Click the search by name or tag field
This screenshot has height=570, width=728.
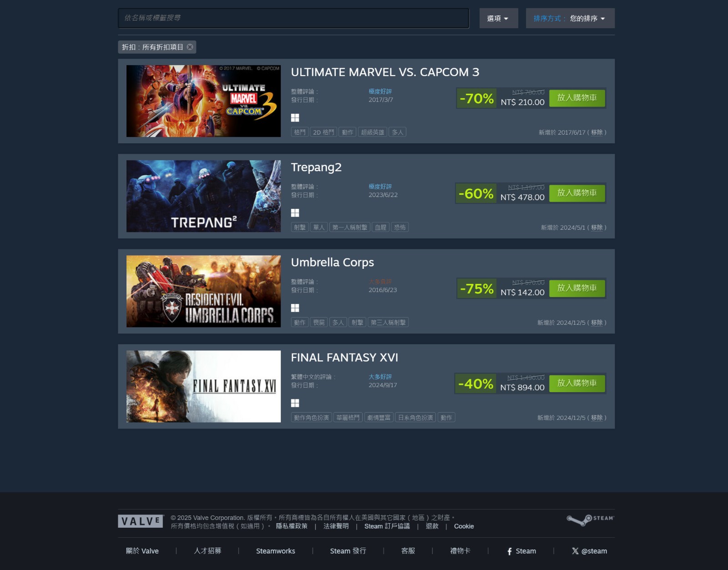(293, 18)
